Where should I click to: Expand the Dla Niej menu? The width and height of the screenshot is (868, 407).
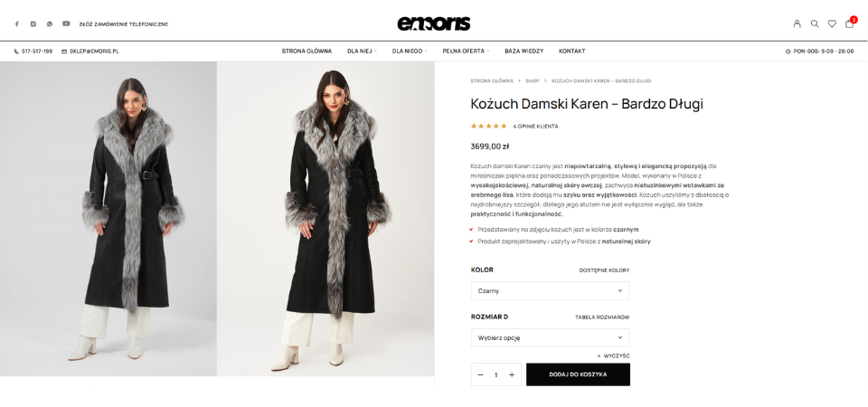362,51
